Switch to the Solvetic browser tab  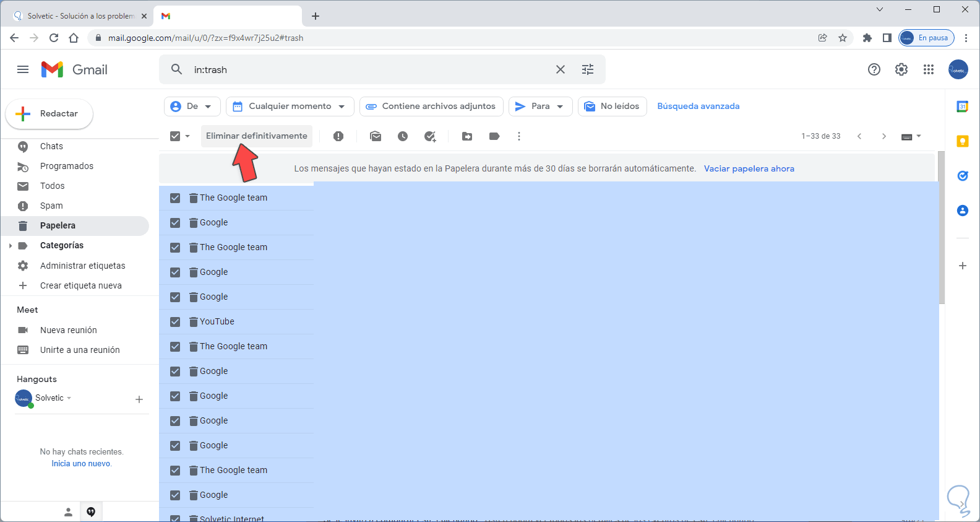pyautogui.click(x=80, y=16)
